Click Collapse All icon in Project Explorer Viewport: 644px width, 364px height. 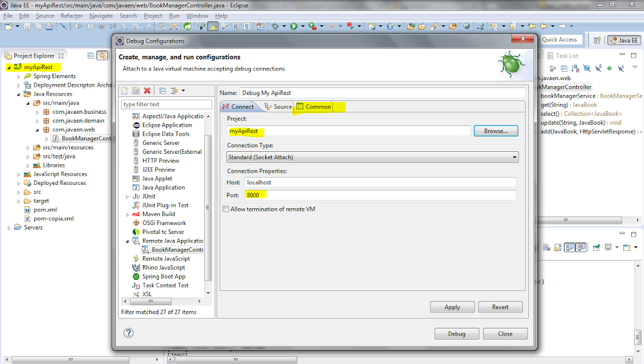tap(91, 56)
